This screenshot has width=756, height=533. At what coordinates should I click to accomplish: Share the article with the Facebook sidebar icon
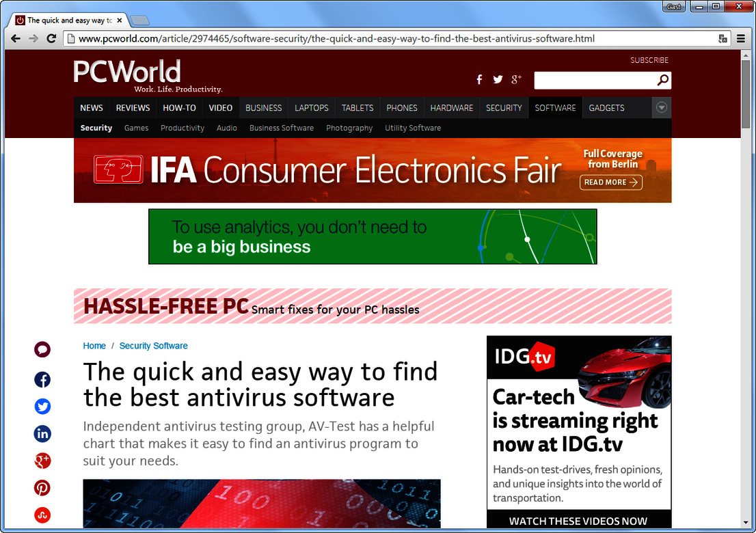[x=42, y=379]
